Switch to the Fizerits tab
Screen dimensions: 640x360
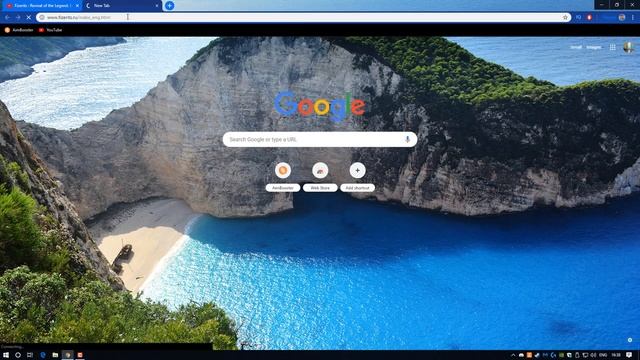pos(41,6)
